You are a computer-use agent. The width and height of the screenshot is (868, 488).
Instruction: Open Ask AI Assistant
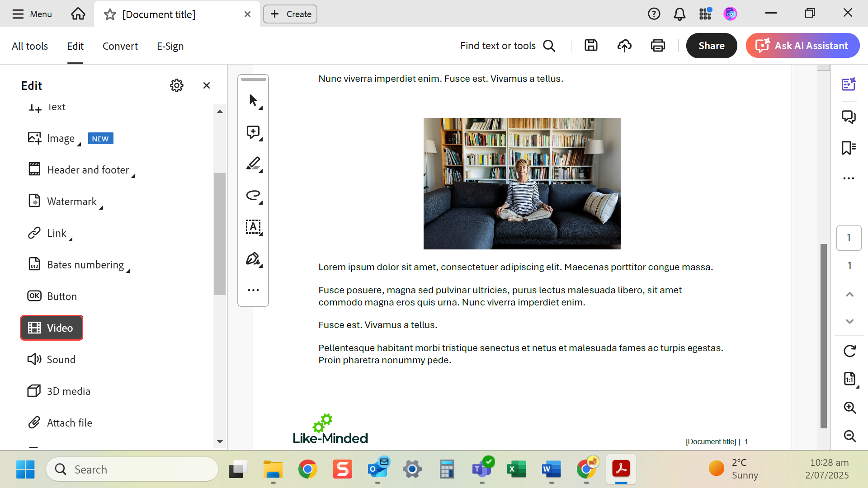tap(802, 46)
